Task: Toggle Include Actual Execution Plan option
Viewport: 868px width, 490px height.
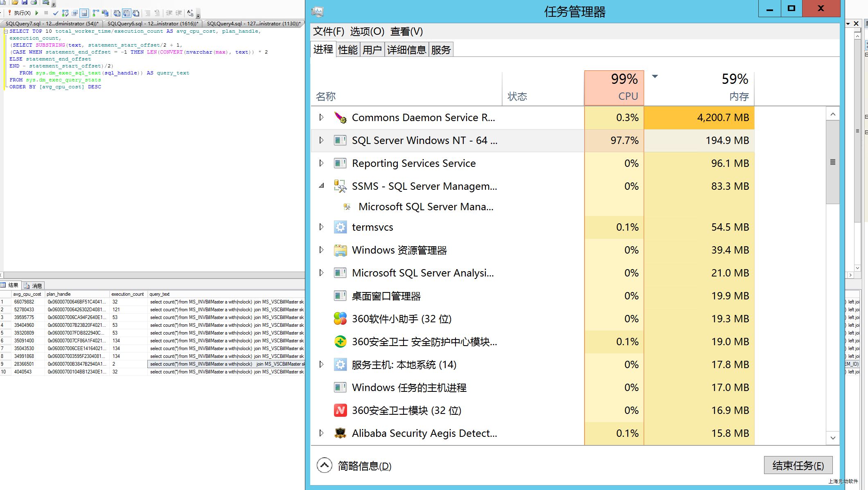Action: [x=95, y=13]
